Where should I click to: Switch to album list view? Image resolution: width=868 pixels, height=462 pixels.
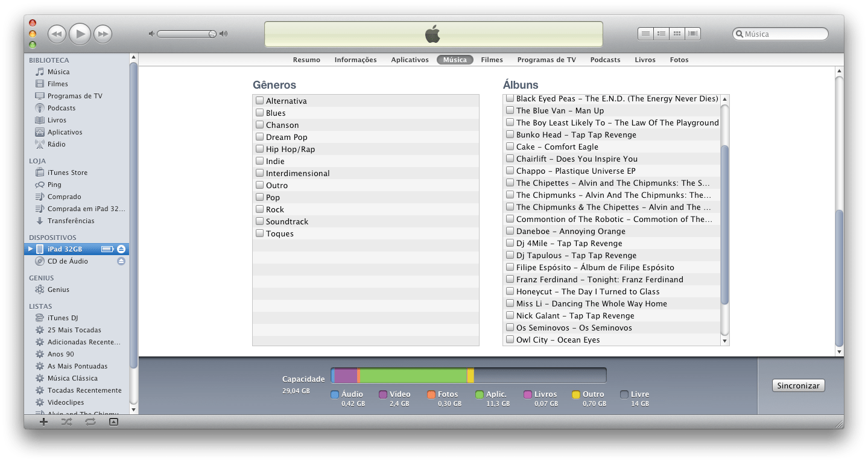pos(662,34)
